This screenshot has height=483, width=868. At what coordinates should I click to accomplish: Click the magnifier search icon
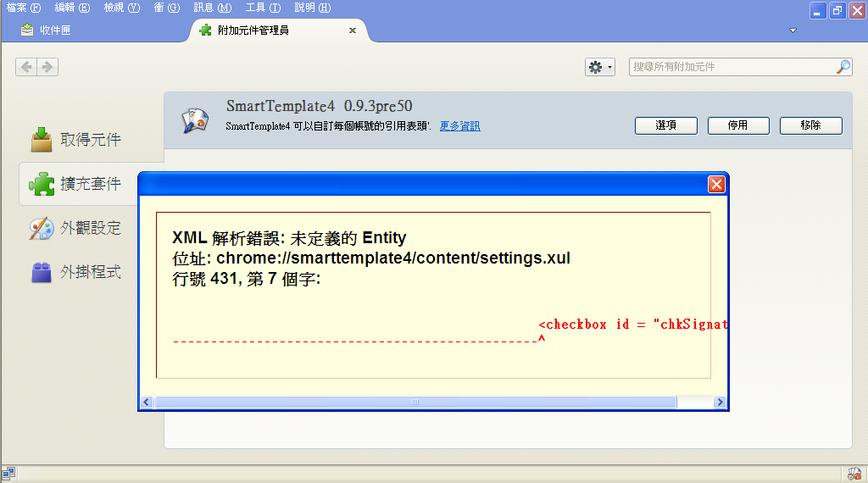pyautogui.click(x=843, y=67)
